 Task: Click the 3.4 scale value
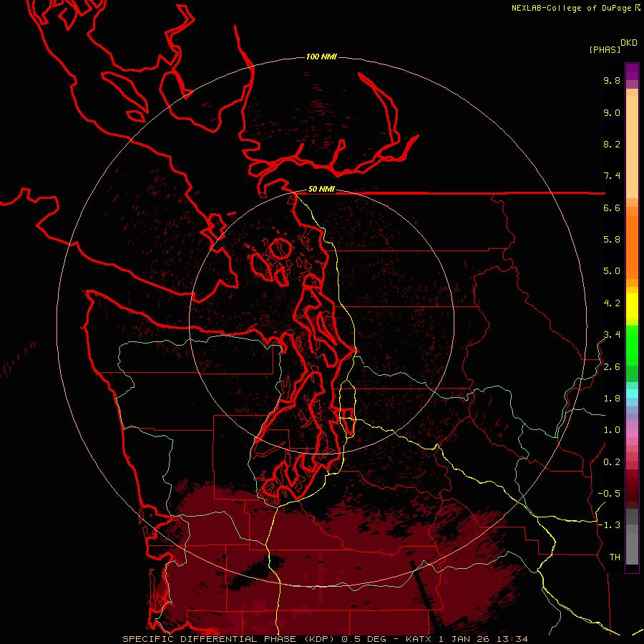click(612, 335)
